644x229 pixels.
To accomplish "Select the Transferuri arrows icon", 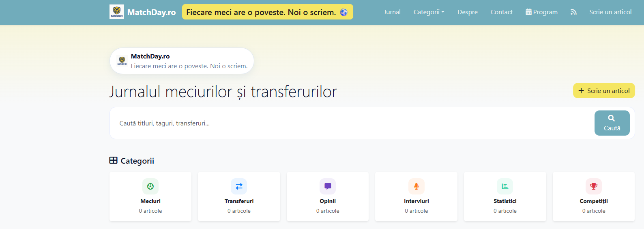I will (x=239, y=186).
